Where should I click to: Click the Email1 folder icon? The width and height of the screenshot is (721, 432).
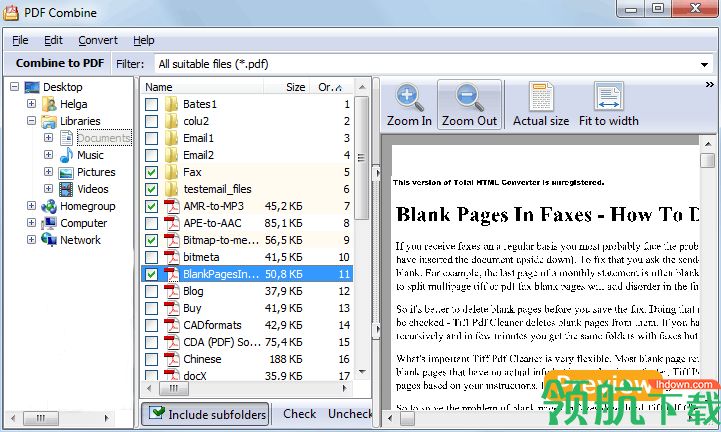click(172, 138)
